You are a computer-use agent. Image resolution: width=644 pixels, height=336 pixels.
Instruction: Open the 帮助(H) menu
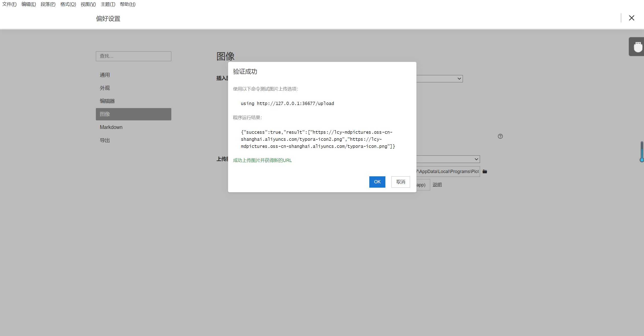pyautogui.click(x=128, y=4)
